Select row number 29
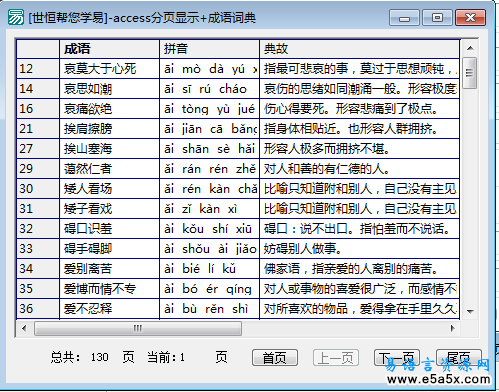Viewport: 499px width, 392px height. (38, 169)
